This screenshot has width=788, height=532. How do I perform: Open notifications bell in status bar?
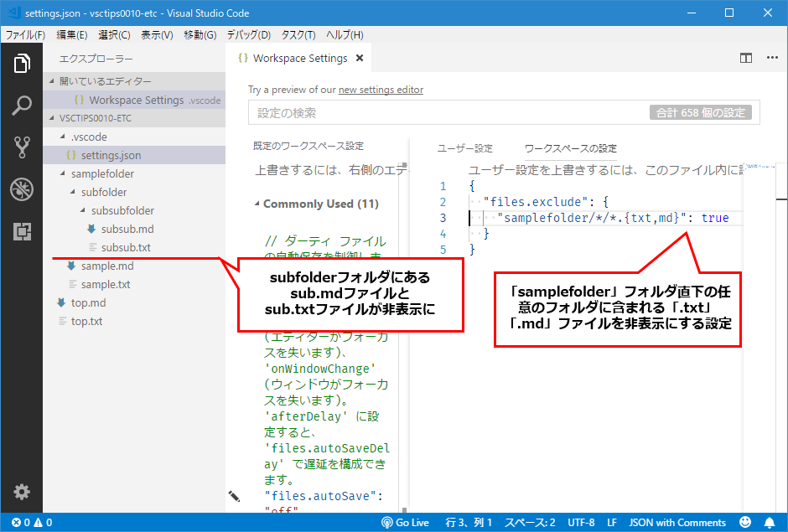[770, 523]
